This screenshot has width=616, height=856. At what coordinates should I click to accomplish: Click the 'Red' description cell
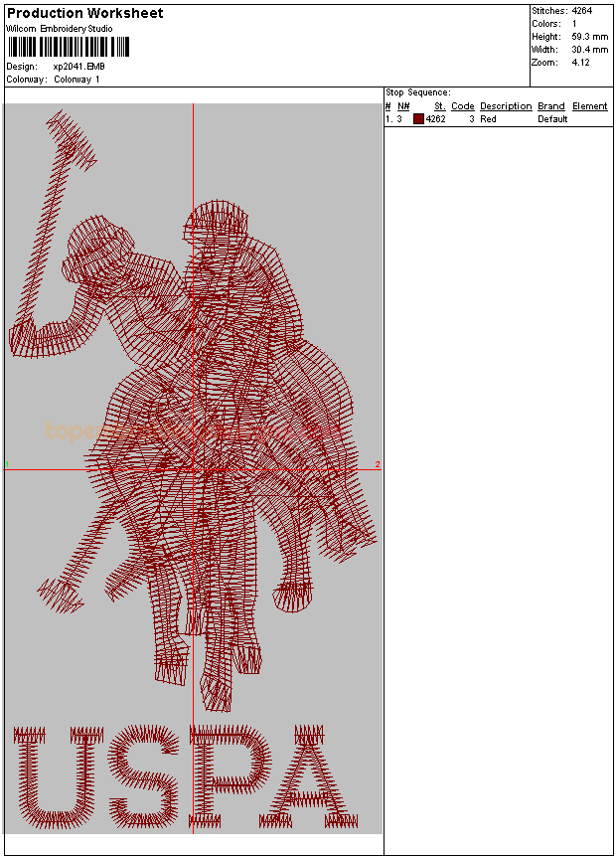tap(488, 119)
